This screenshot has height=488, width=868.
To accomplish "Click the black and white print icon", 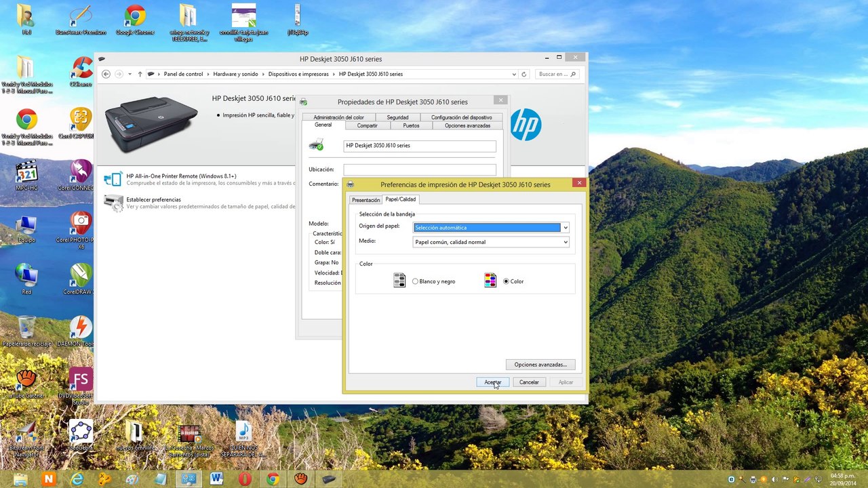I will pyautogui.click(x=399, y=281).
